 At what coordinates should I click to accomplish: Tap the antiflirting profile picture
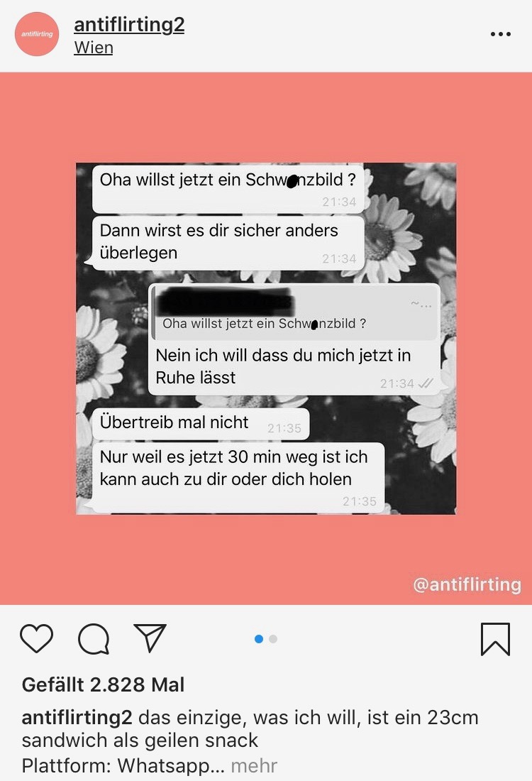coord(37,34)
